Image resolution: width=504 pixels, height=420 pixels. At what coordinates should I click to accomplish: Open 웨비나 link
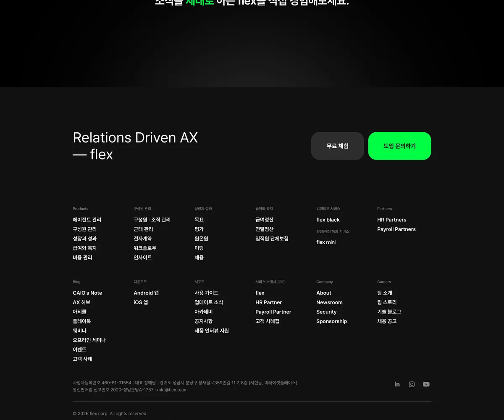pyautogui.click(x=79, y=331)
